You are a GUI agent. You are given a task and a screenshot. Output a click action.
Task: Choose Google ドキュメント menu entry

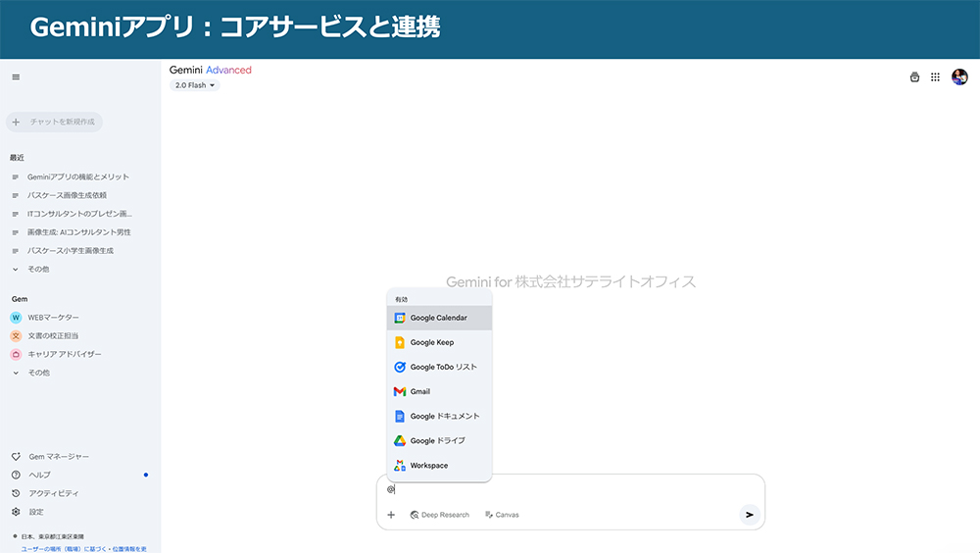click(x=439, y=416)
